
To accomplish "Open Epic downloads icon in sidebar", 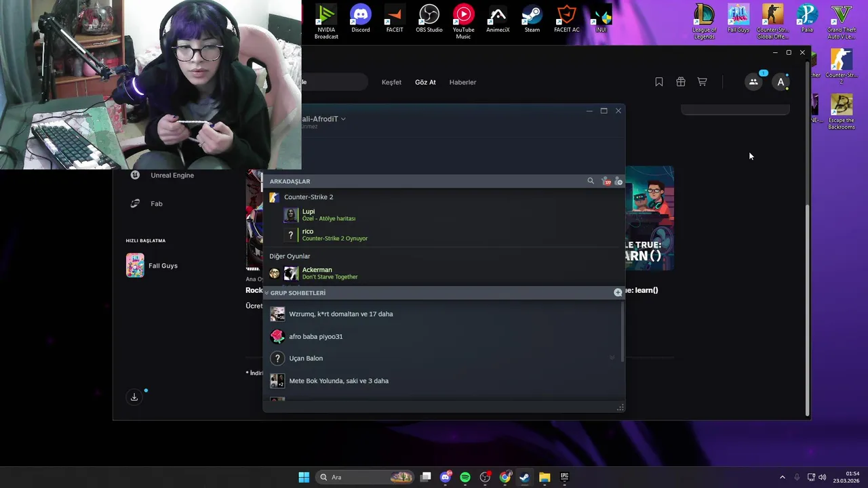I will coord(134,397).
